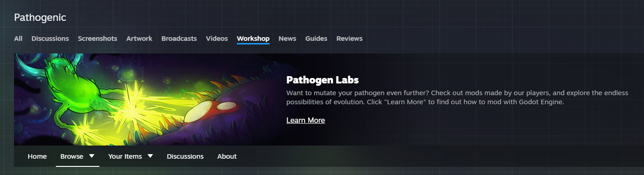Open the Your Items menu
The width and height of the screenshot is (644, 175).
[125, 156]
